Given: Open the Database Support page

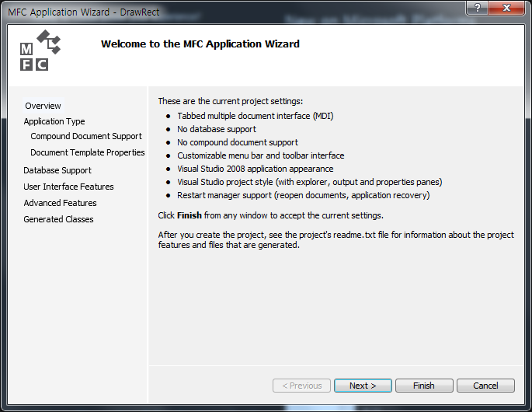Looking at the screenshot, I should (x=57, y=170).
